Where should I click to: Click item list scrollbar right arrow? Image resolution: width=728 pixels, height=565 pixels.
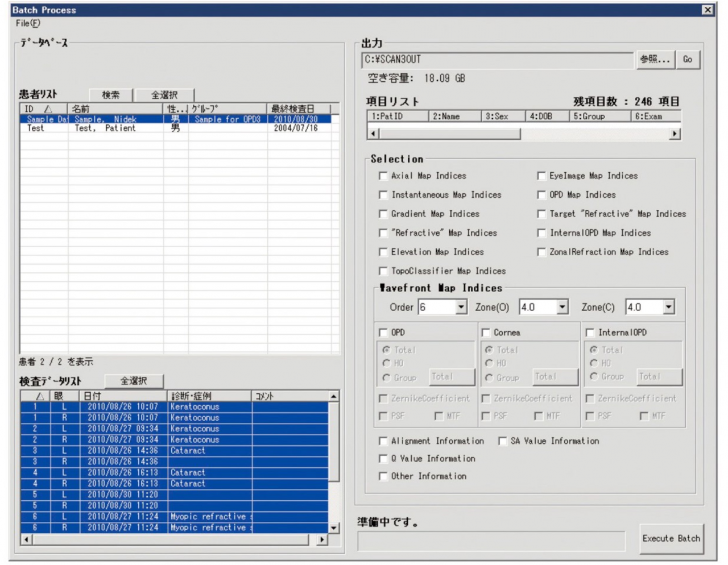(x=675, y=134)
